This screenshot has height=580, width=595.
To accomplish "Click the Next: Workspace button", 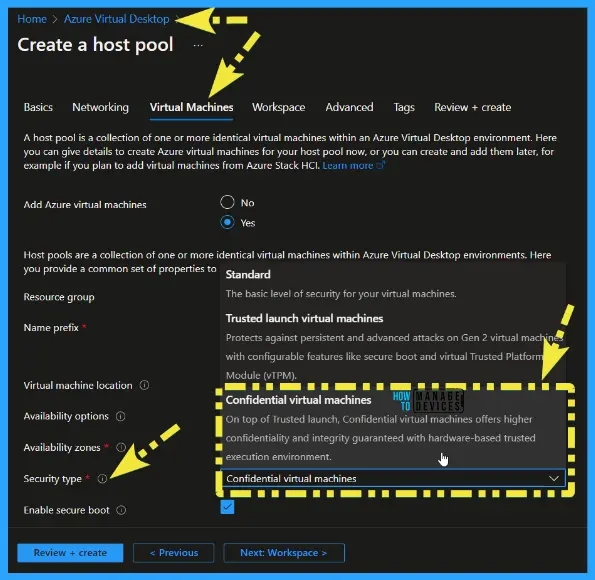I will click(x=284, y=553).
